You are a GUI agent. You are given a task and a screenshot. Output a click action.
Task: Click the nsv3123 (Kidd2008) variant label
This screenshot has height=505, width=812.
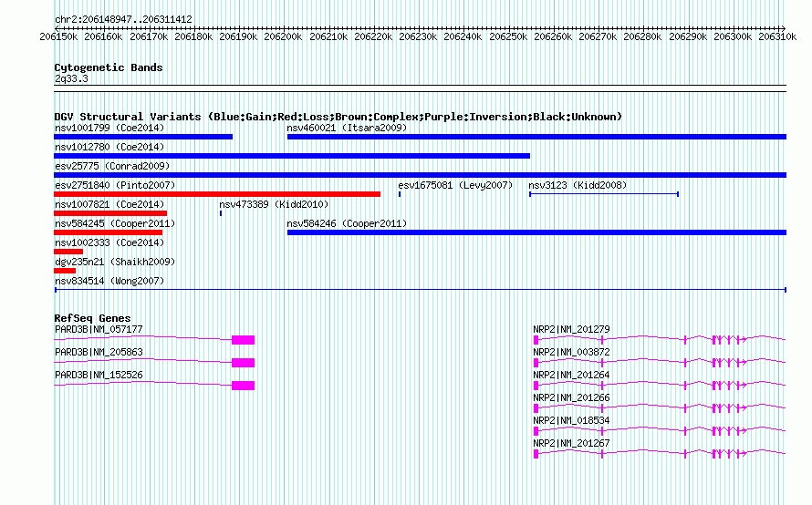click(x=578, y=185)
